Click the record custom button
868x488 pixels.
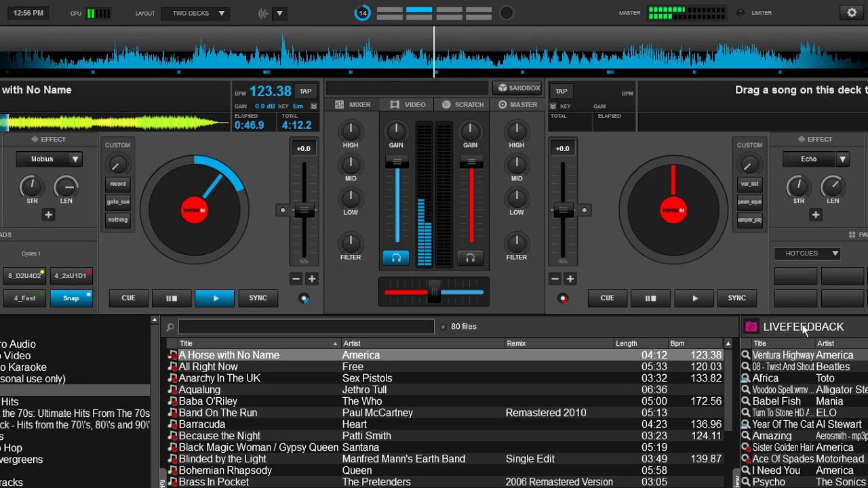click(118, 184)
